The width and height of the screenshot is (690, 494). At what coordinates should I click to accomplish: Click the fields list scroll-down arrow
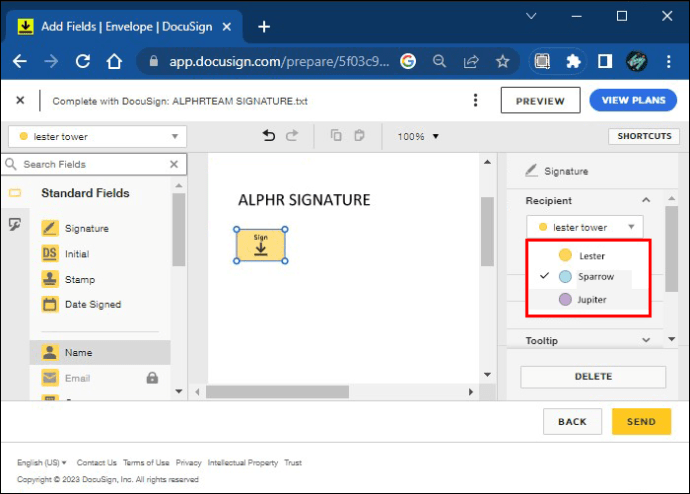179,391
